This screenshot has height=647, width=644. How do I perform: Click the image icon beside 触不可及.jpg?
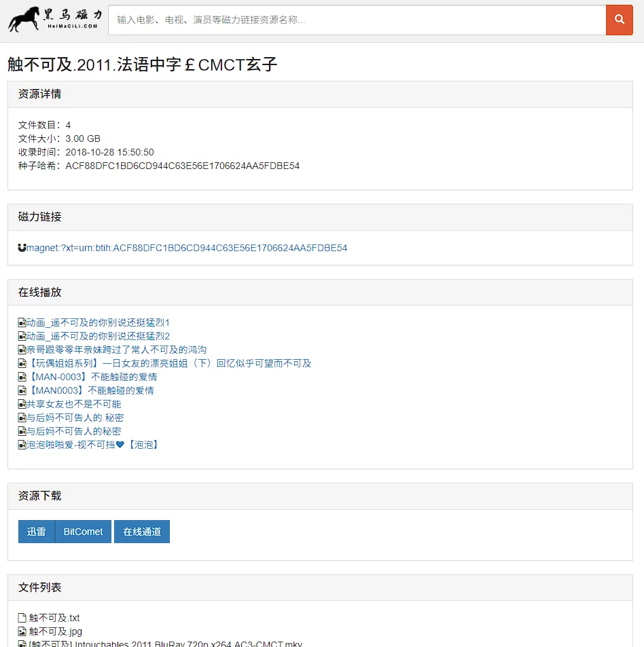pos(22,631)
